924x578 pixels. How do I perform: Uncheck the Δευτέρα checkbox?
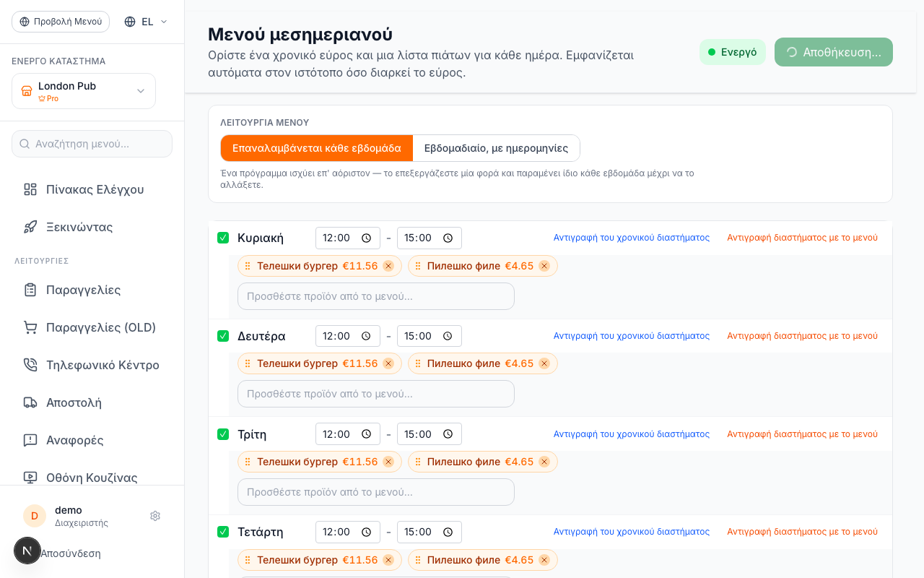point(223,336)
